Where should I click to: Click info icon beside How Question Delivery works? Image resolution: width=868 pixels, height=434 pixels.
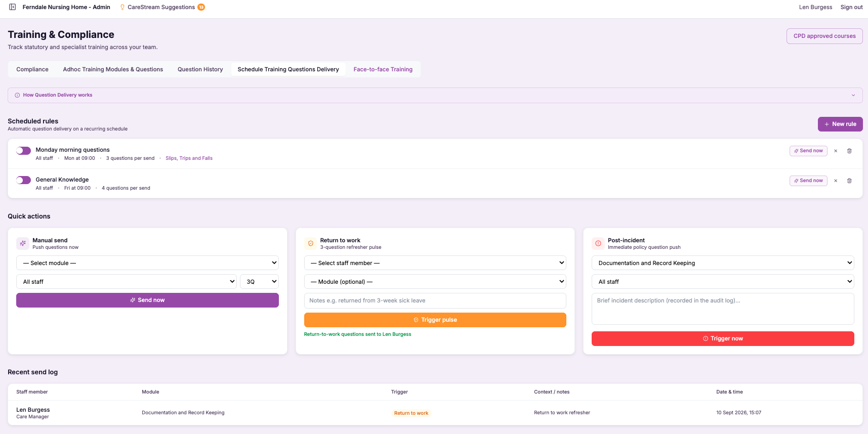click(17, 95)
